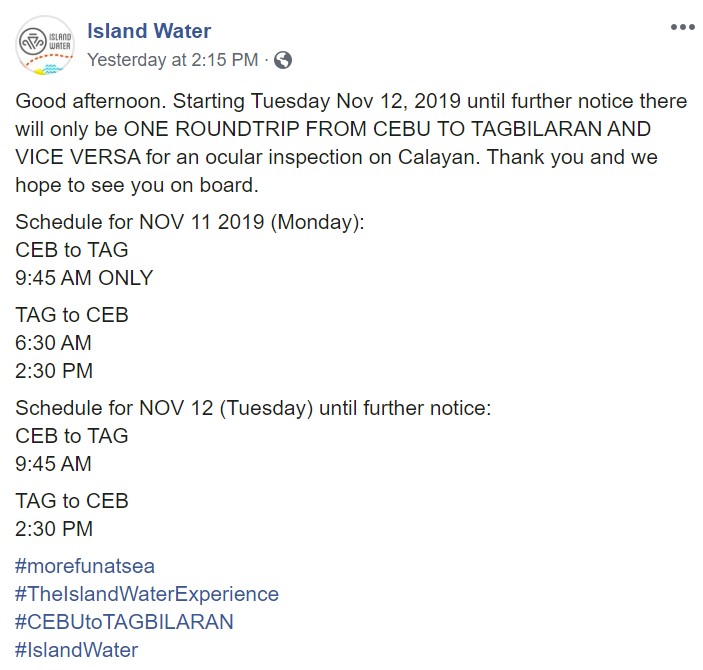This screenshot has width=703, height=670.
Task: Click "Schedule for NOV 12 (Tuesday)" heading
Action: pyautogui.click(x=164, y=408)
